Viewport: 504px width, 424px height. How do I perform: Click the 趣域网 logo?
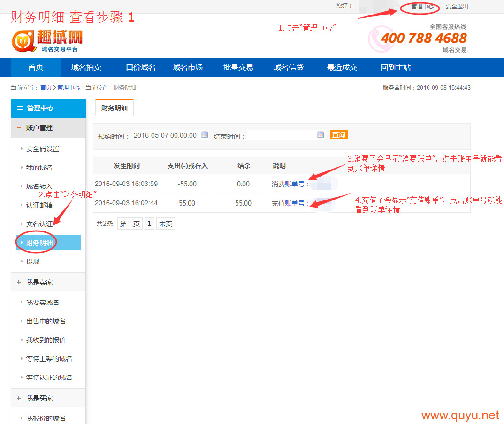point(47,41)
